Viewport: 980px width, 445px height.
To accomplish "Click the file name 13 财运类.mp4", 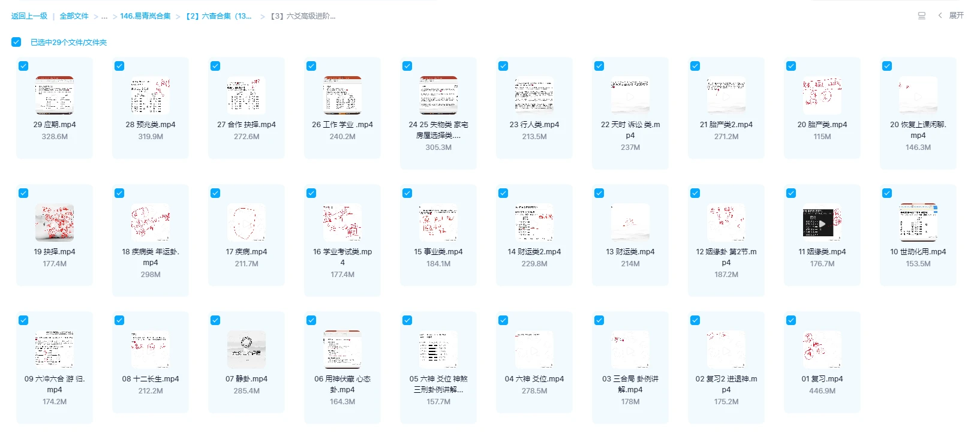I will [x=630, y=252].
